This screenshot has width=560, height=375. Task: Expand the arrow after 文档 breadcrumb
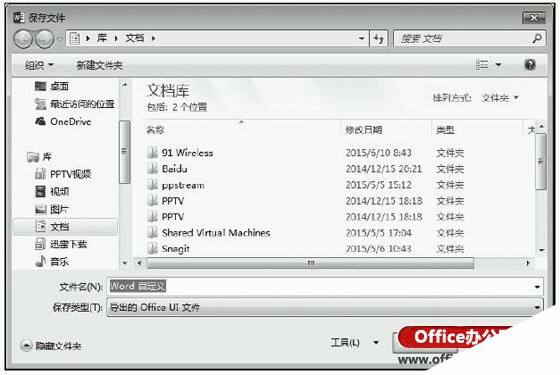[x=153, y=38]
